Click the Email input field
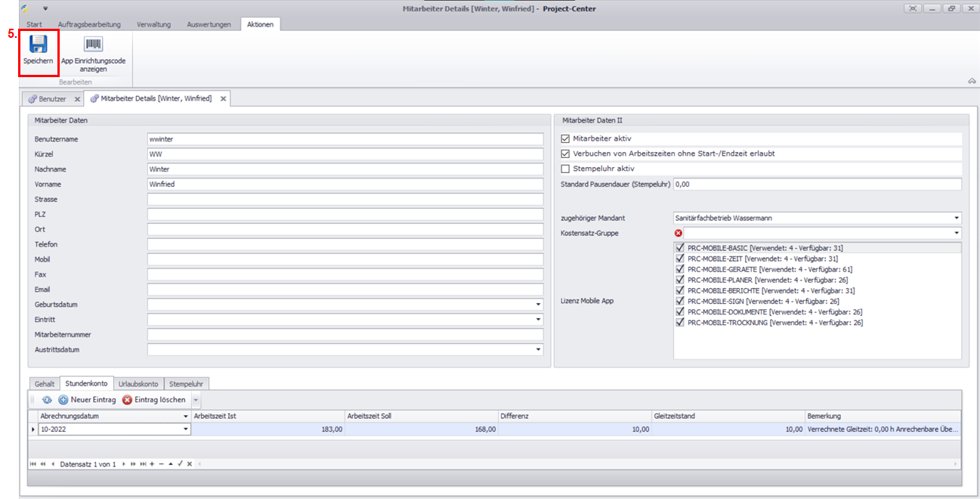This screenshot has width=980, height=499. [x=345, y=290]
